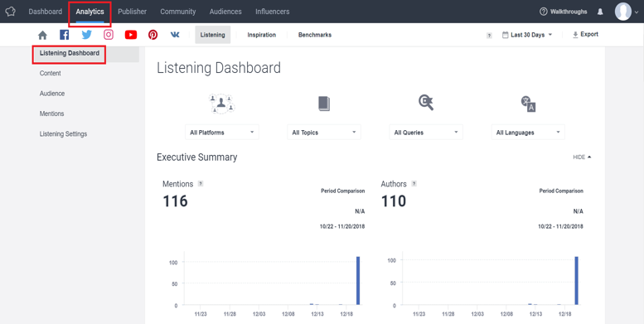Click the calendar icon for date range
Viewport: 644px width, 324px height.
pos(506,36)
